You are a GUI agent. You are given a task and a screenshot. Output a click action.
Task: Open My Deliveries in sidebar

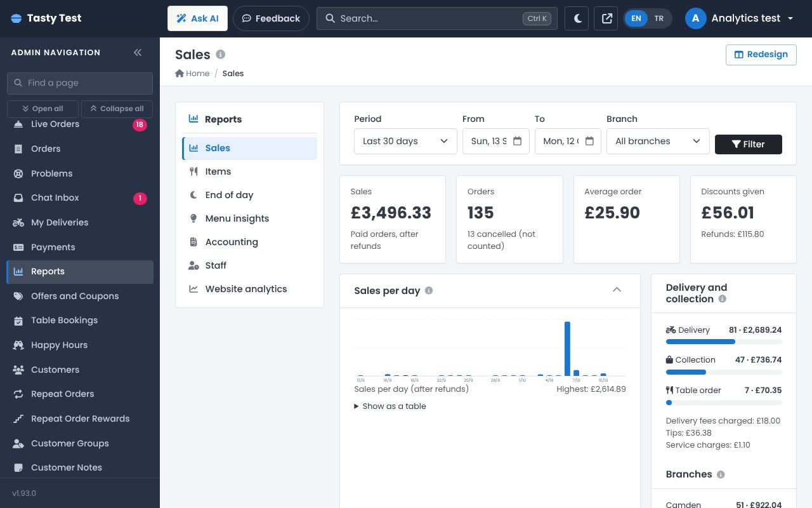click(x=80, y=222)
